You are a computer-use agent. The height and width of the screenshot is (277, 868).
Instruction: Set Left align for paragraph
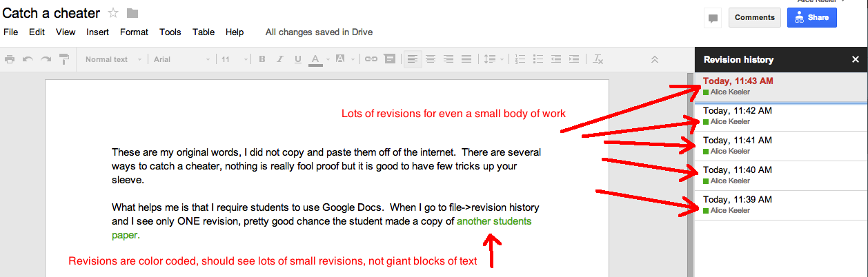(x=412, y=59)
